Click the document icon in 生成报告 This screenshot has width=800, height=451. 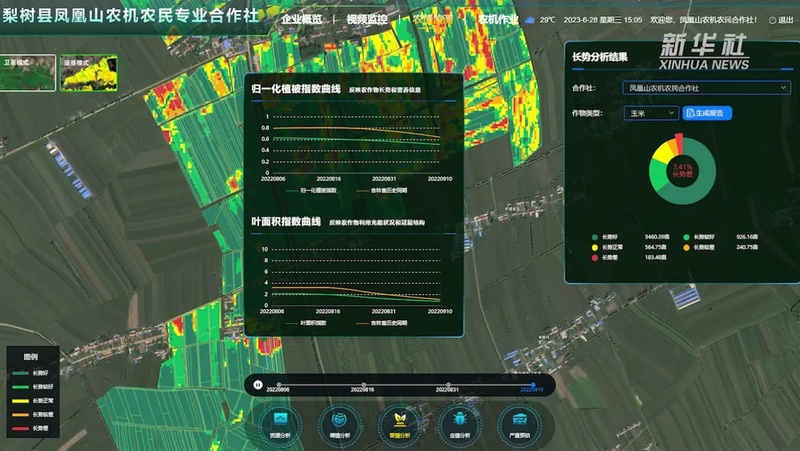pyautogui.click(x=690, y=113)
